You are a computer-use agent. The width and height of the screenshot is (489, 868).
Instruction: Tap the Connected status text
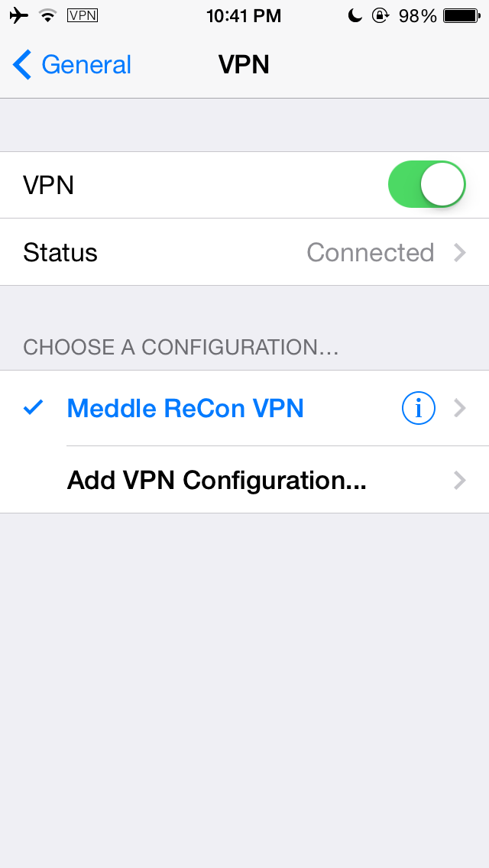tap(371, 252)
